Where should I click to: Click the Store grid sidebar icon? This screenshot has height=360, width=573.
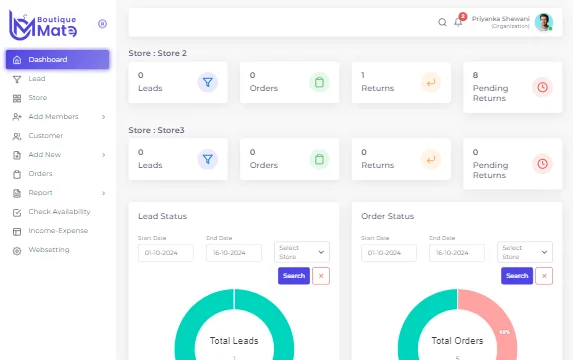point(17,98)
